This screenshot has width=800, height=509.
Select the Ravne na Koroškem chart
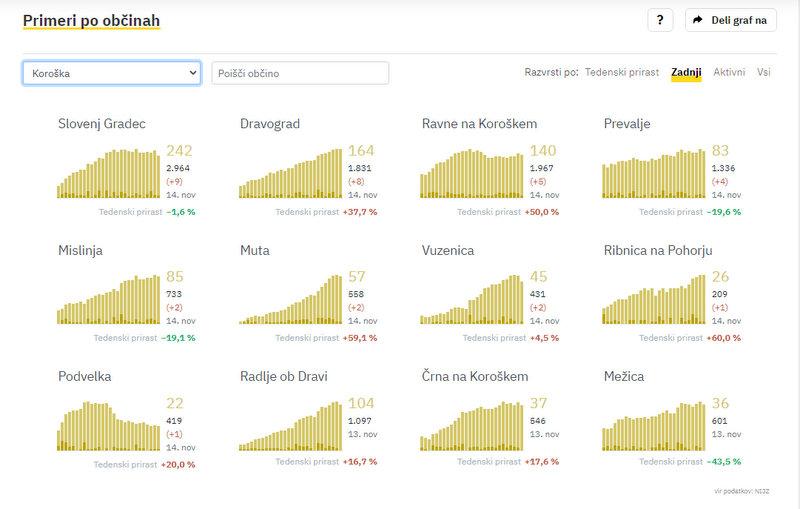pyautogui.click(x=472, y=173)
